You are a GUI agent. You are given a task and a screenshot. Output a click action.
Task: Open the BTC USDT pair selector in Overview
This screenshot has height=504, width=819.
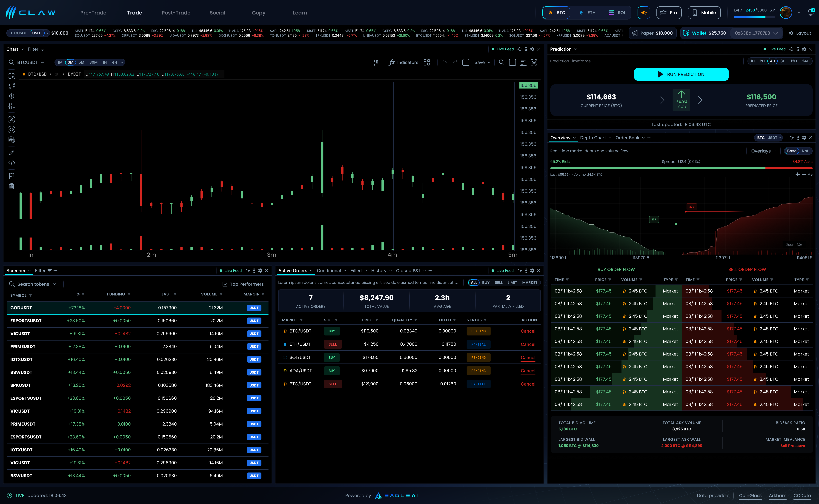coord(769,138)
